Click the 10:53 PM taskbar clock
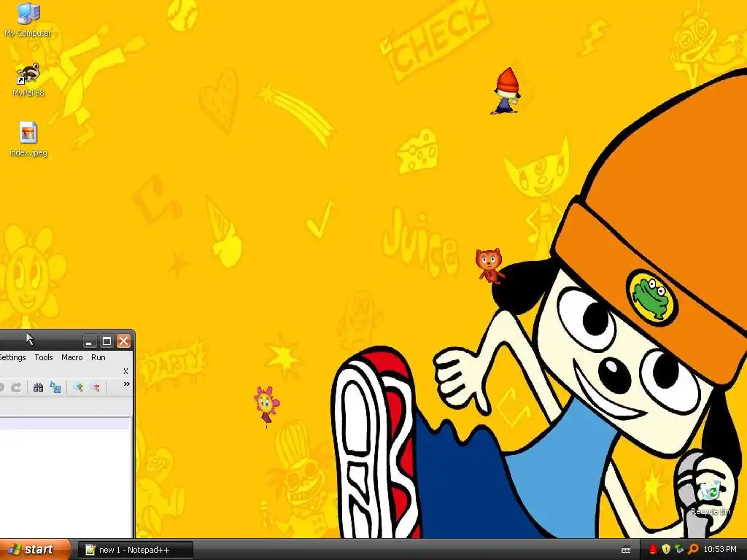Screen dimensions: 747x560 [720, 550]
